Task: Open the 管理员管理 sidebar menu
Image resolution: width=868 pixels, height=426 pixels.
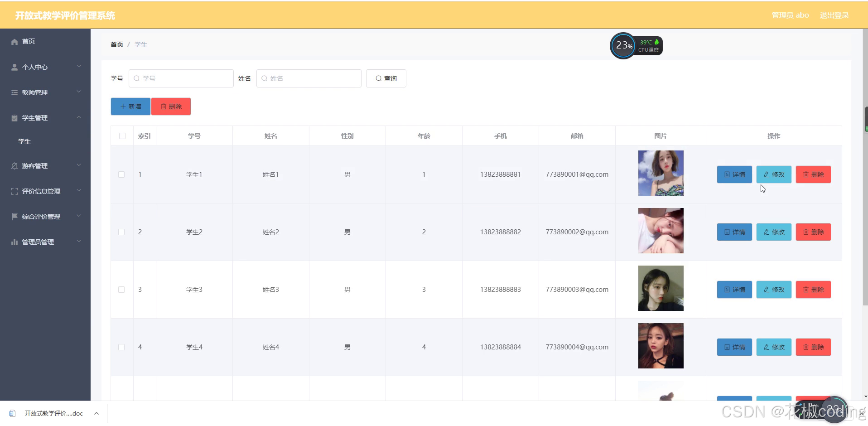Action: pyautogui.click(x=45, y=242)
